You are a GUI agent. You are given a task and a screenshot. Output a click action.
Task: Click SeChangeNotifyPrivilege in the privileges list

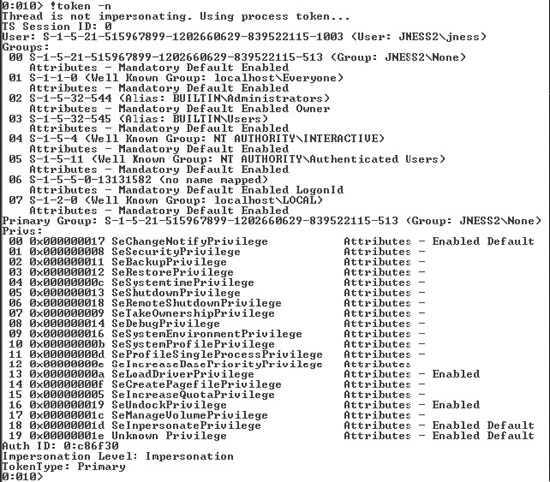tap(189, 241)
